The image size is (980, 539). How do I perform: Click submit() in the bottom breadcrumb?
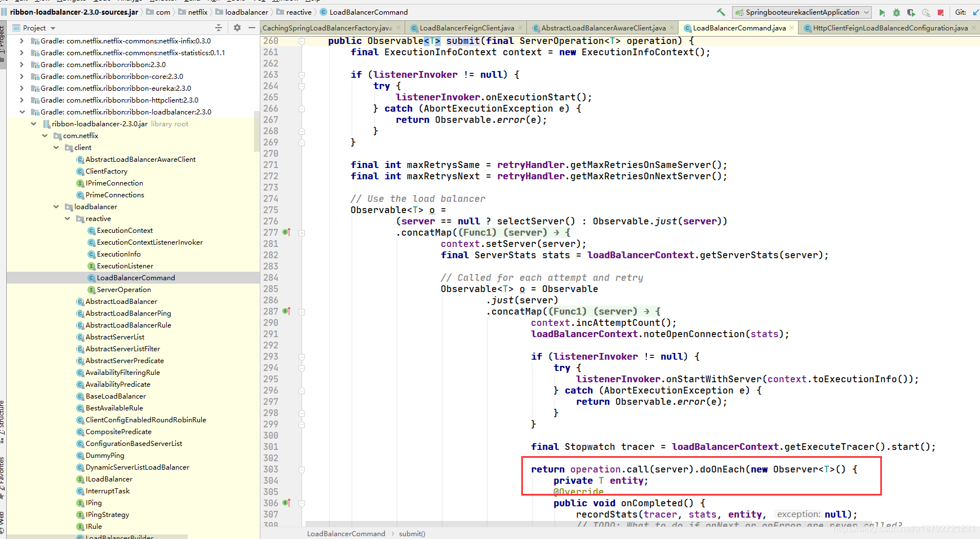[412, 533]
